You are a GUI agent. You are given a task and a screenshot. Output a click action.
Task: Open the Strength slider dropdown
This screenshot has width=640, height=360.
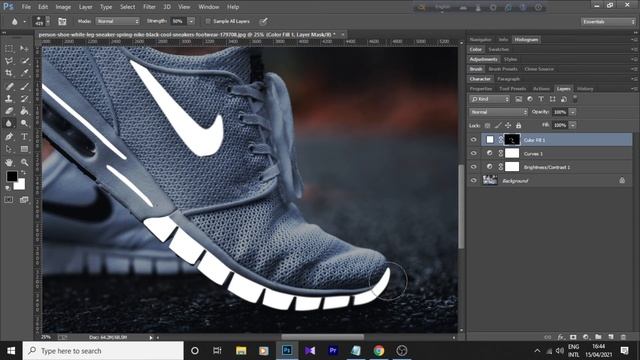(x=191, y=21)
